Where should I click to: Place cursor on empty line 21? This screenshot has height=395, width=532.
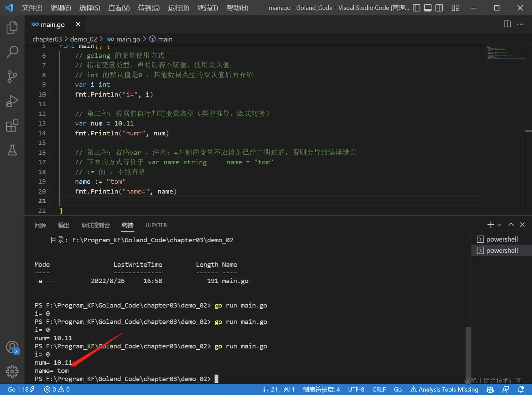coord(271,201)
